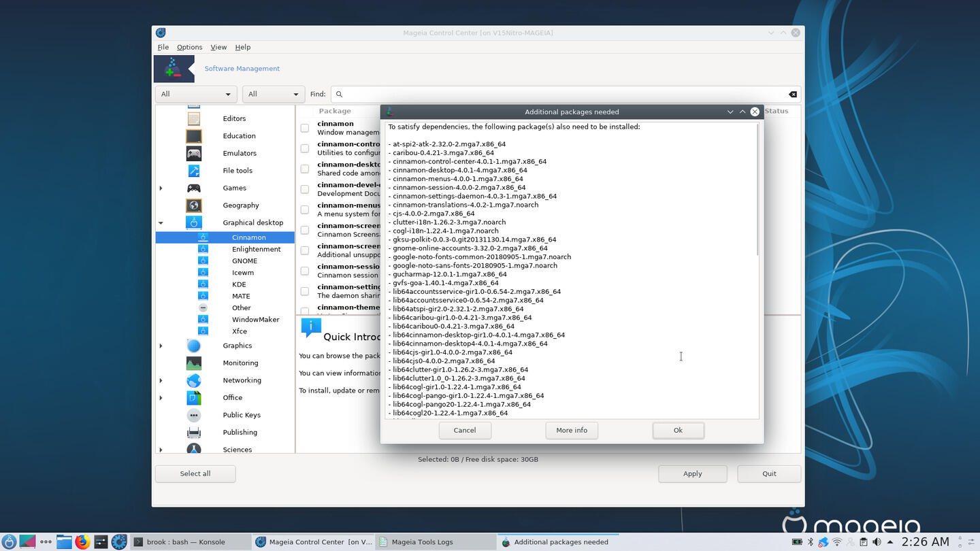
Task: Collapse the Graphical desktop tree node
Action: pos(161,222)
